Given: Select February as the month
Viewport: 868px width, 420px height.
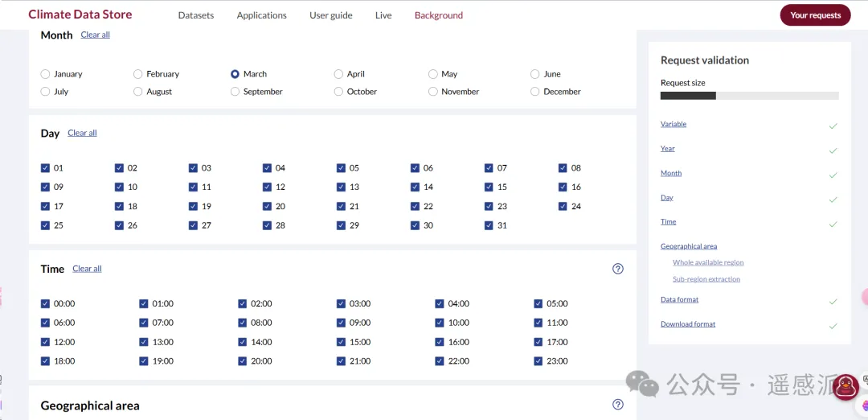Looking at the screenshot, I should 138,74.
